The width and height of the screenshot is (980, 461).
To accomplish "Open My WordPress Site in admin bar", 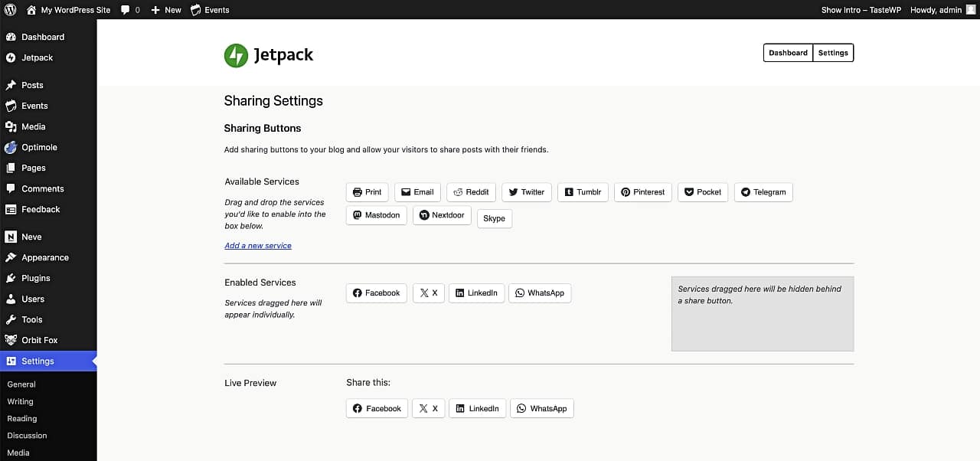I will (x=68, y=10).
